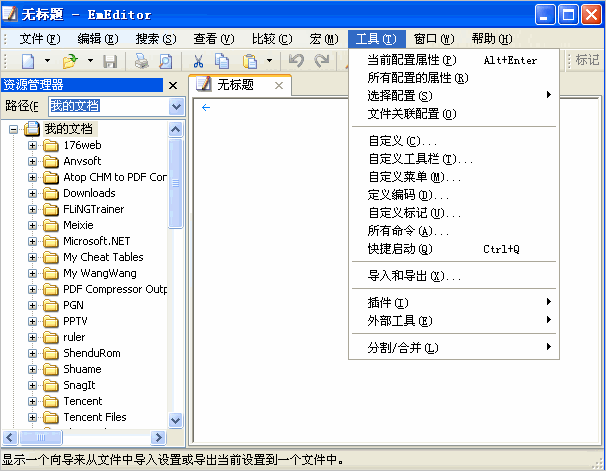
Task: Click the PDF Compressor Output folder icon
Action: [x=51, y=289]
